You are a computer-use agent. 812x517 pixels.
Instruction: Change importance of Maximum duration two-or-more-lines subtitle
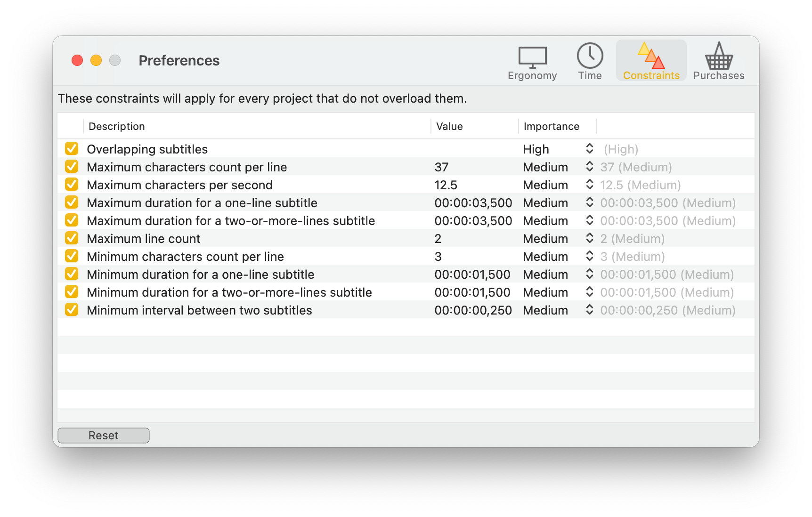tap(558, 220)
